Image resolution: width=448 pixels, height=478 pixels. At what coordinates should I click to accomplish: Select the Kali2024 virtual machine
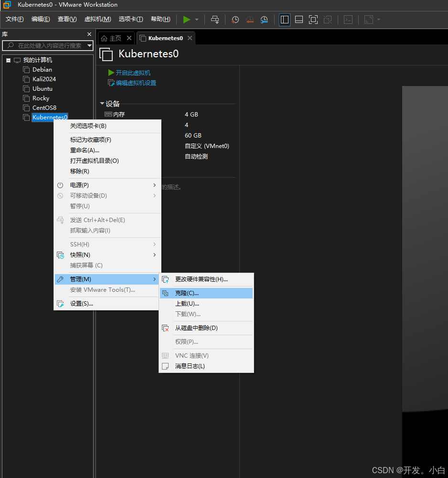pos(44,79)
